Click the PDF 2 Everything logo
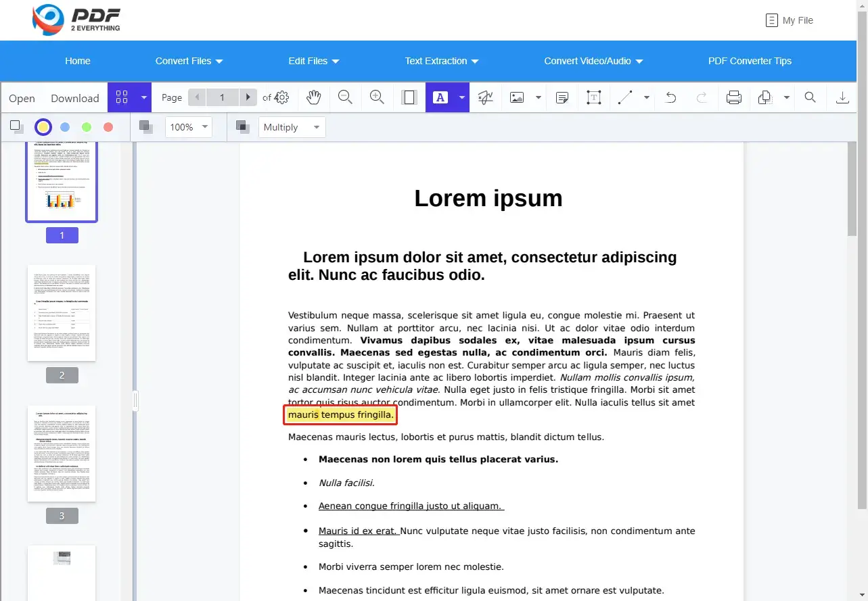Screen dimensions: 868x601 click(x=76, y=20)
